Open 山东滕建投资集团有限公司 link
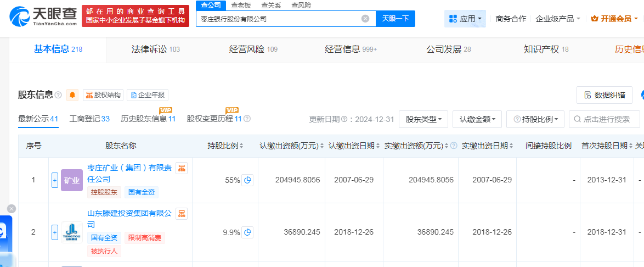This screenshot has height=267, width=644. (130, 219)
